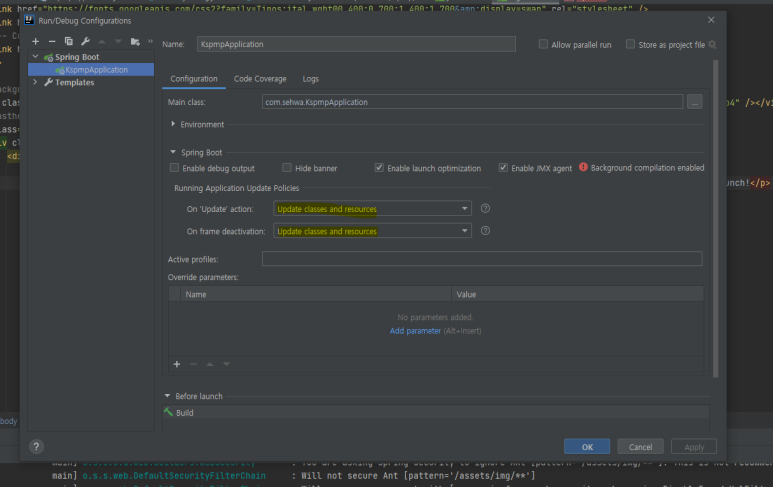Collapse the Before launch section
The width and height of the screenshot is (773, 487).
click(x=167, y=396)
